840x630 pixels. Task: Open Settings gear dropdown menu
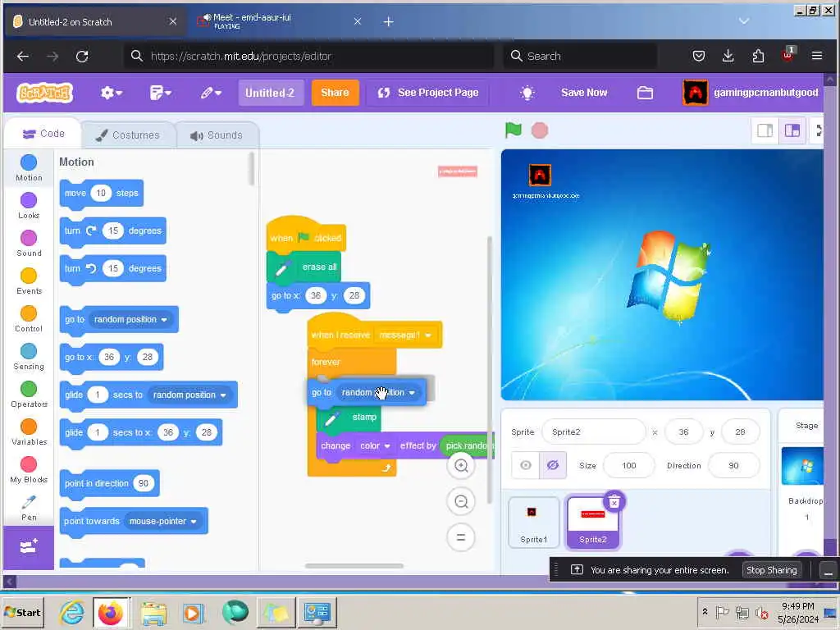[112, 93]
